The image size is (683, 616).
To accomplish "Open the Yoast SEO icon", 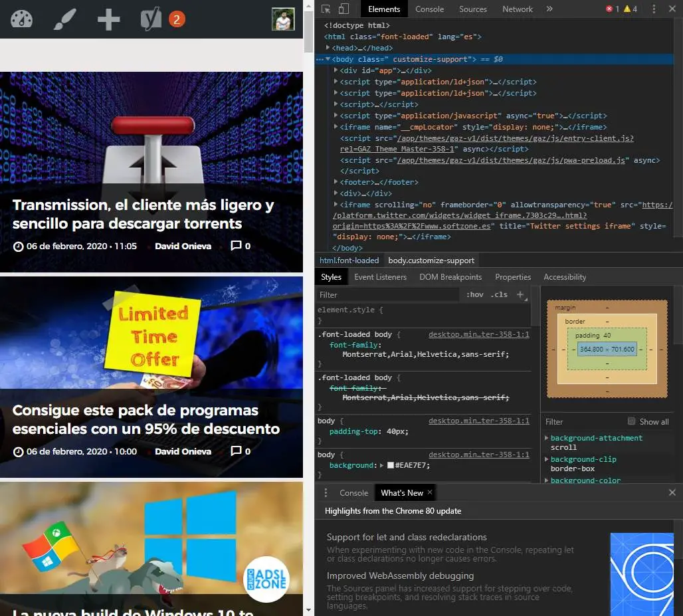I will click(151, 19).
